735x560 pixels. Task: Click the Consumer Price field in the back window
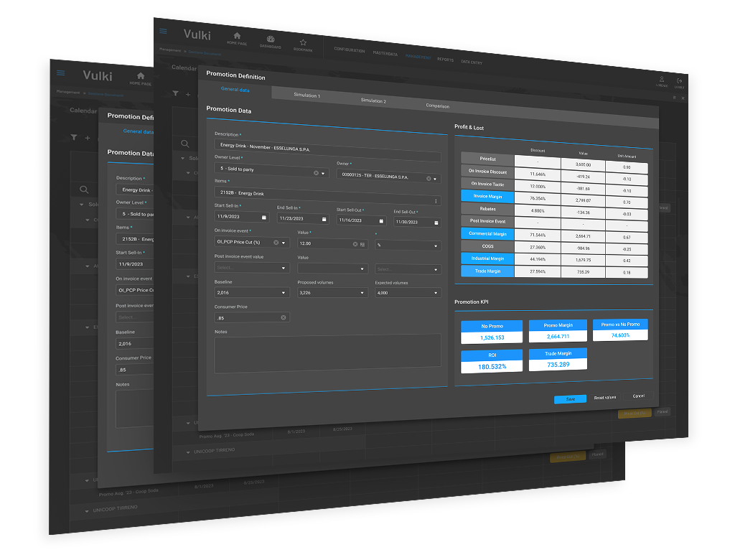click(x=134, y=370)
